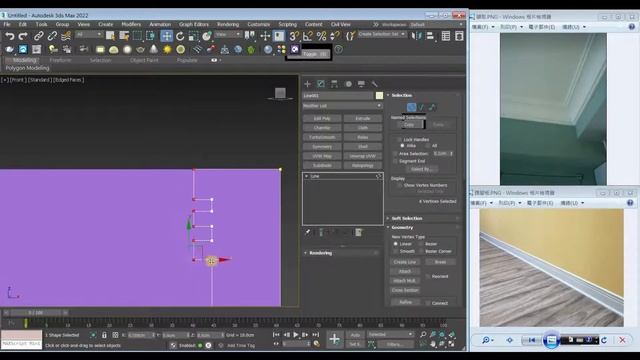The image size is (640, 360).
Task: Open the Modifiers menu
Action: click(x=131, y=24)
